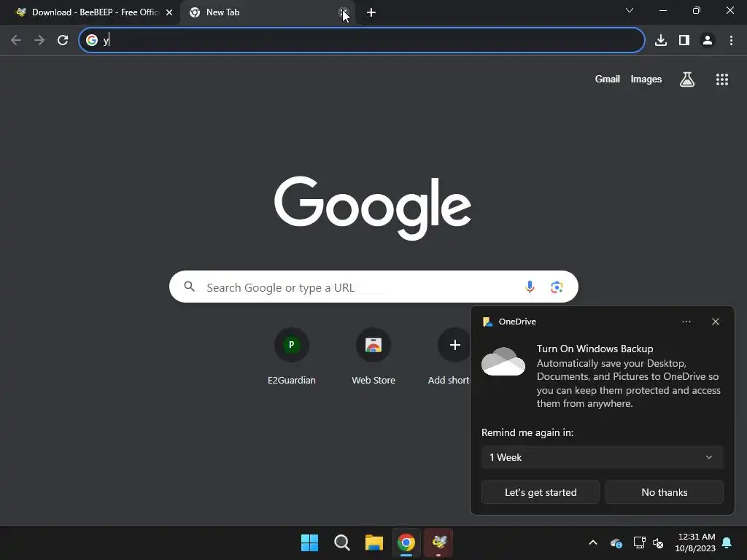747x560 pixels.
Task: Open the Chrome profile avatar
Action: click(x=708, y=40)
